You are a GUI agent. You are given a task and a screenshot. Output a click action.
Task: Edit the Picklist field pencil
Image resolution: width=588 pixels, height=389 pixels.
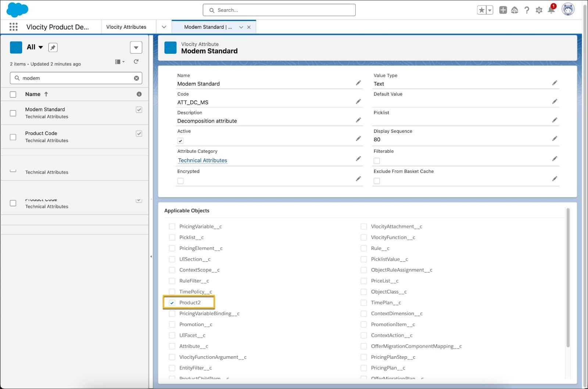pos(555,120)
